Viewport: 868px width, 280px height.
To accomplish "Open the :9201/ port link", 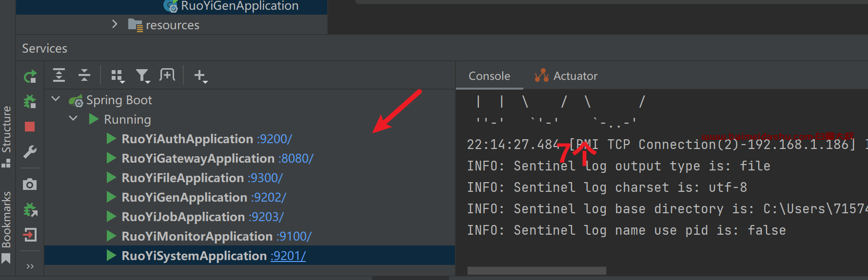I will pyautogui.click(x=288, y=256).
